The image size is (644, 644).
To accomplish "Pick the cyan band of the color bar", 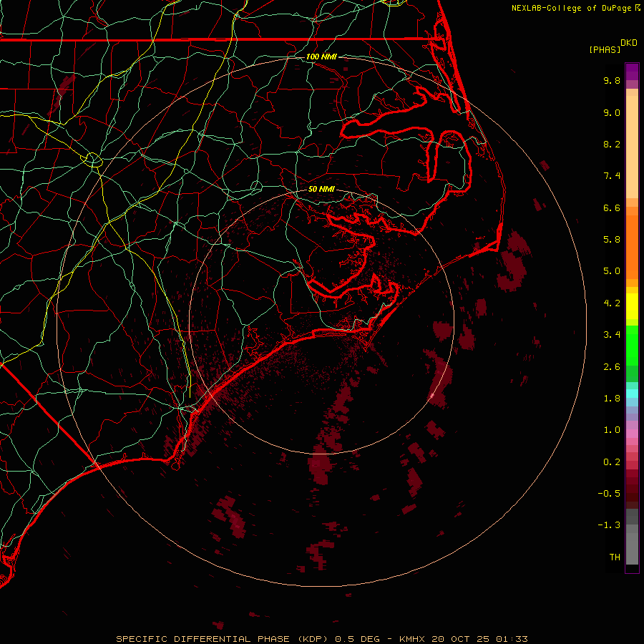I will pos(632,393).
